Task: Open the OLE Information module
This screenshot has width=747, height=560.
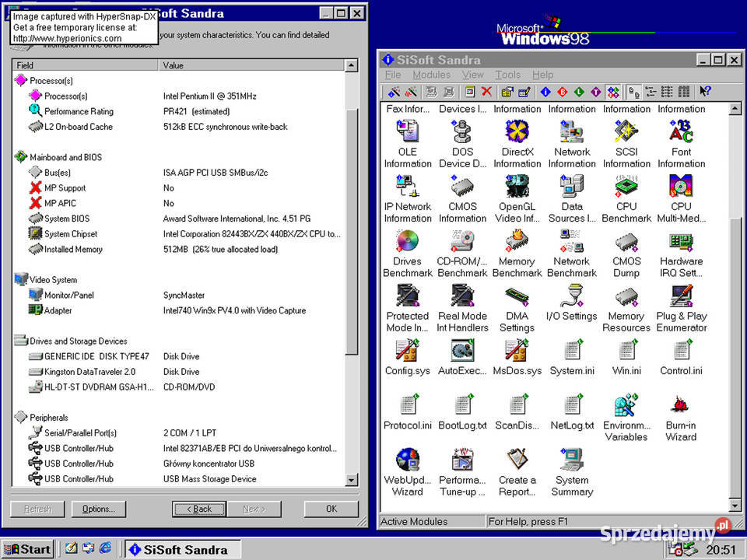Action: pyautogui.click(x=407, y=145)
